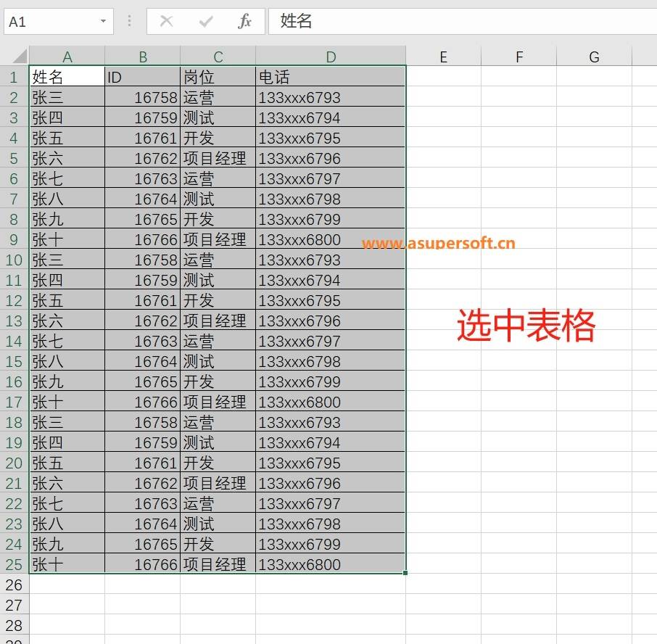Open the Name Box dropdown arrow

point(103,21)
